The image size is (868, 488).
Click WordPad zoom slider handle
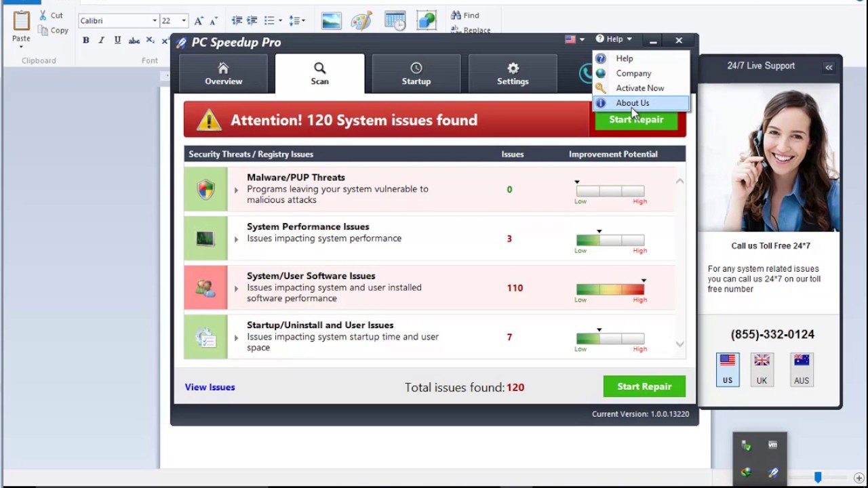click(818, 478)
